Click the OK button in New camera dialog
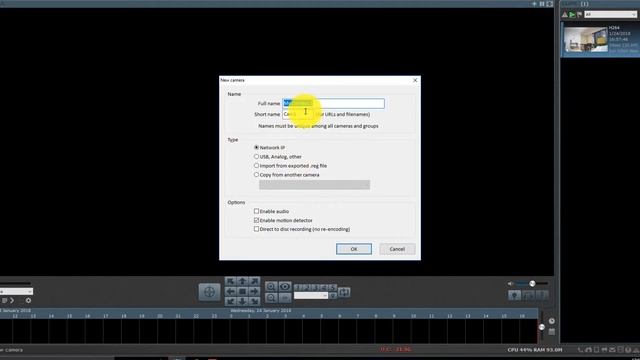 point(354,249)
